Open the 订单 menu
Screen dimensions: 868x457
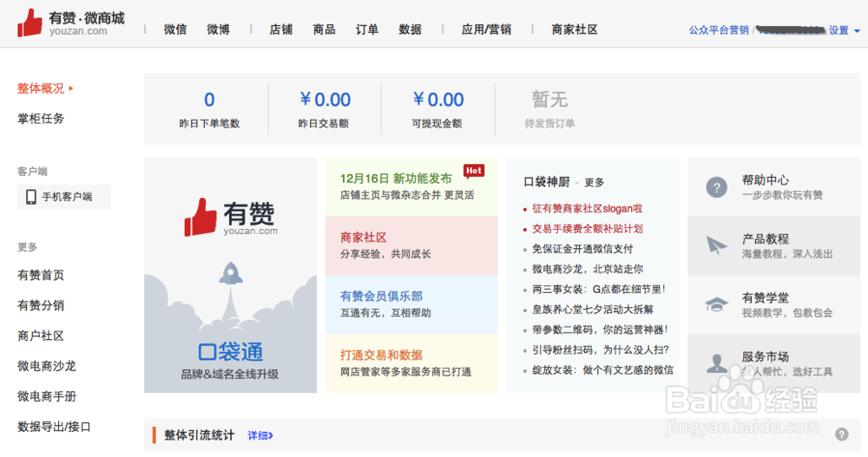click(x=366, y=29)
